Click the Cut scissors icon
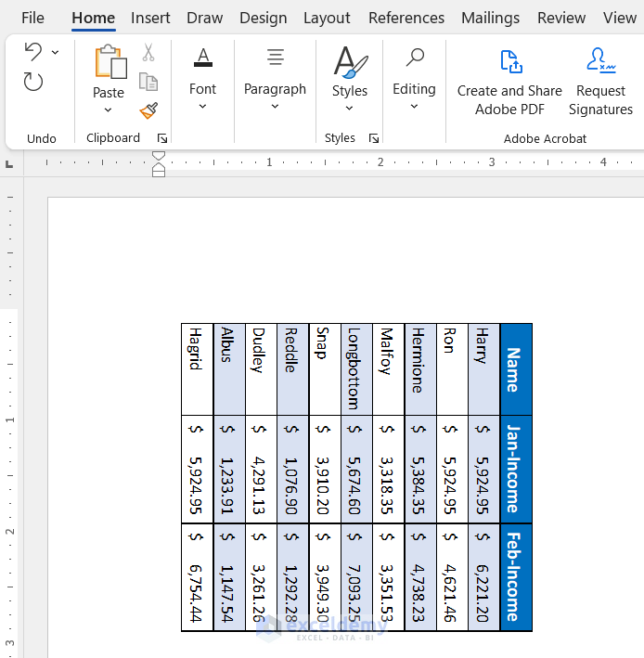This screenshot has width=644, height=658. (148, 53)
